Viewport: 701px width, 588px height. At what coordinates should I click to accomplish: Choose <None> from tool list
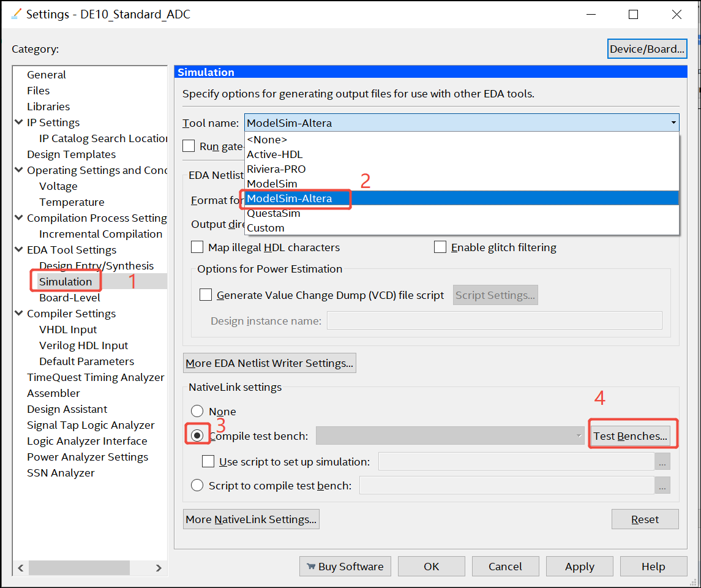coord(462,140)
